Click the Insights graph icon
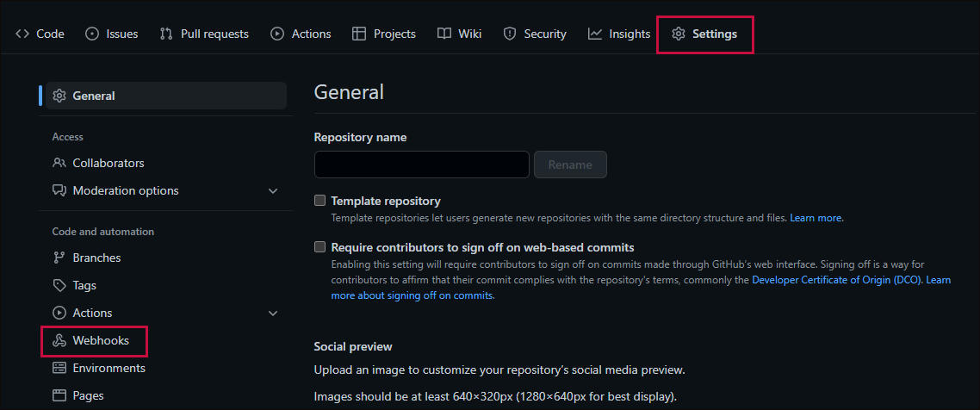Viewport: 980px width, 410px height. pos(595,34)
